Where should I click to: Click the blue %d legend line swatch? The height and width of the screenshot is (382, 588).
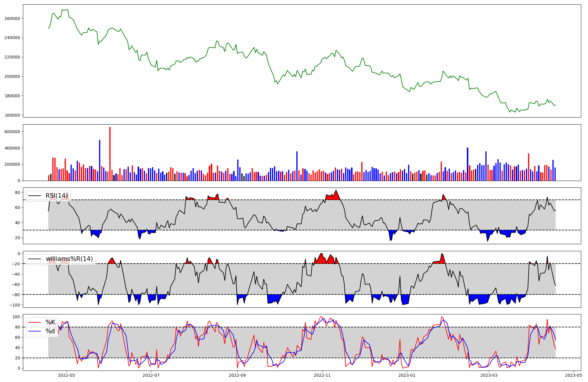pos(34,331)
